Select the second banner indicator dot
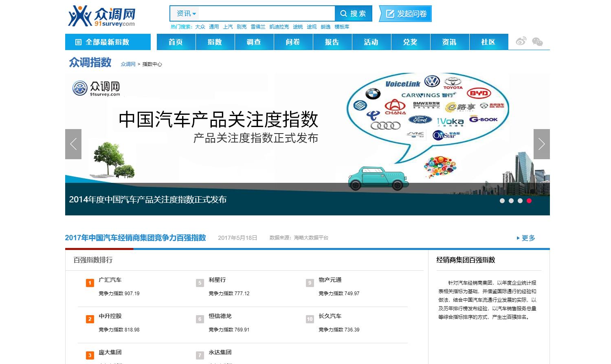611x364 pixels. tap(511, 201)
